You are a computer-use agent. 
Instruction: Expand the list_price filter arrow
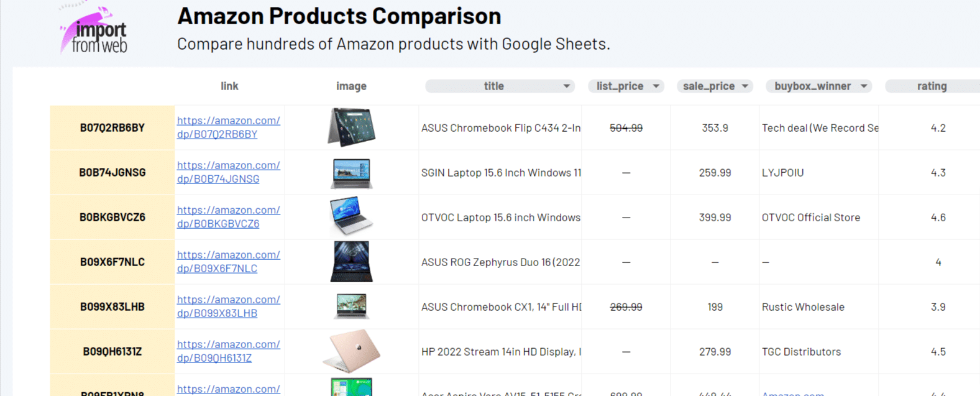point(656,86)
